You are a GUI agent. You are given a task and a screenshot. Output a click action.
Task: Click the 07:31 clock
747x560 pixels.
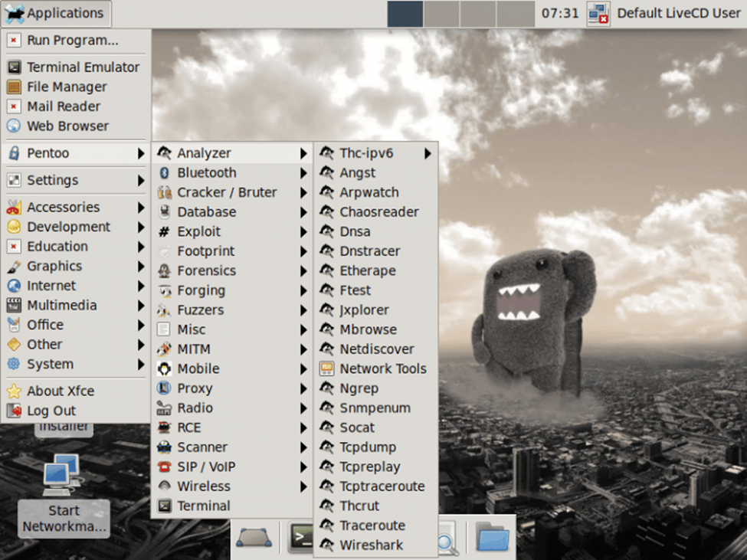tap(562, 13)
